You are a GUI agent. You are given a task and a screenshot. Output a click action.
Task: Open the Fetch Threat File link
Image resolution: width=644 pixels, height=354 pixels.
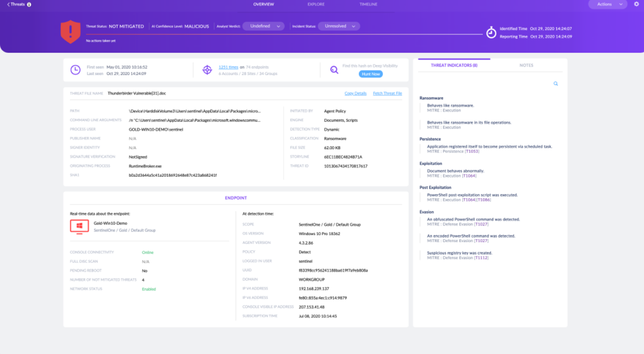point(387,93)
